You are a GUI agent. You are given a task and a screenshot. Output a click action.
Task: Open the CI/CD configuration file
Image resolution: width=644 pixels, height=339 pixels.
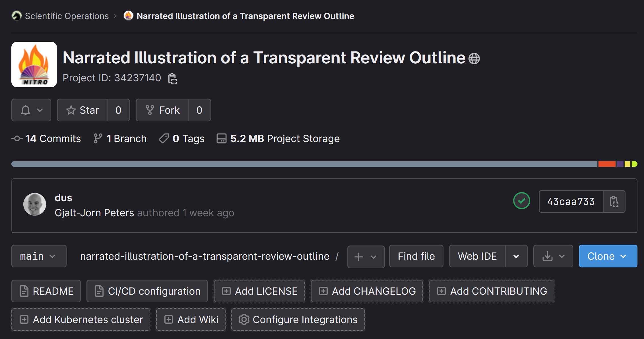click(147, 291)
